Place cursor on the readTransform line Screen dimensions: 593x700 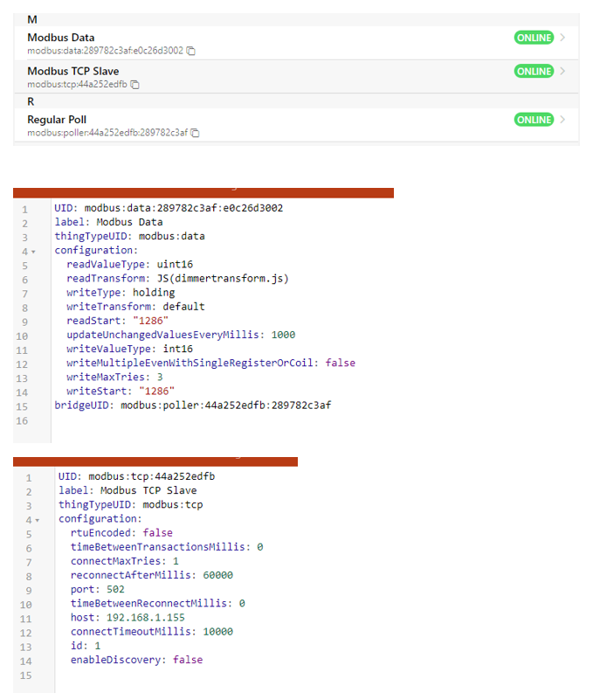[x=177, y=279]
